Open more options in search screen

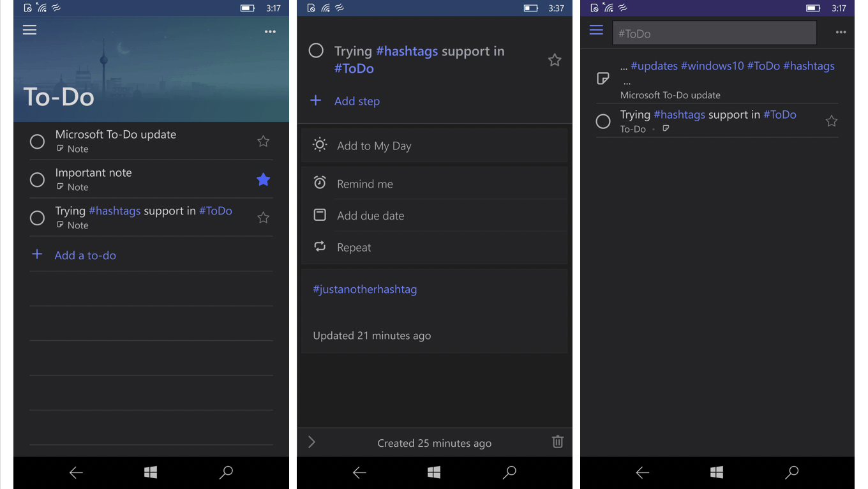(841, 32)
